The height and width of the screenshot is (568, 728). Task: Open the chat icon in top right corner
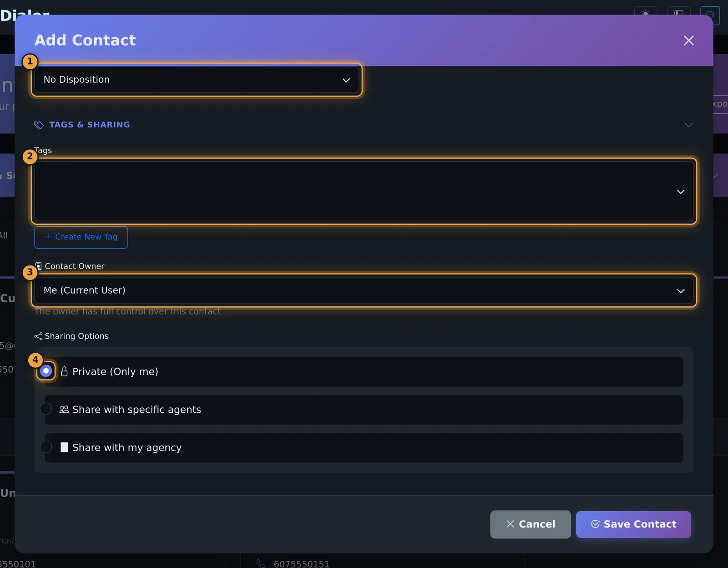[710, 15]
